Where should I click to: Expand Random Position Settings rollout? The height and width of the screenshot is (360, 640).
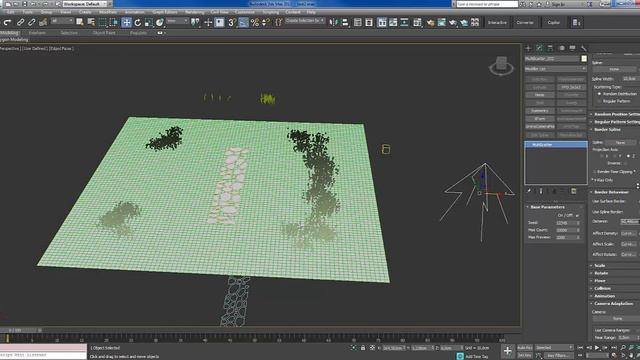click(615, 114)
